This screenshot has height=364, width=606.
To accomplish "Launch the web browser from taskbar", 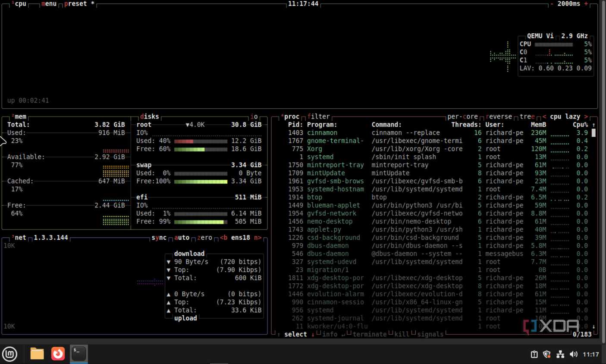I will (58, 354).
